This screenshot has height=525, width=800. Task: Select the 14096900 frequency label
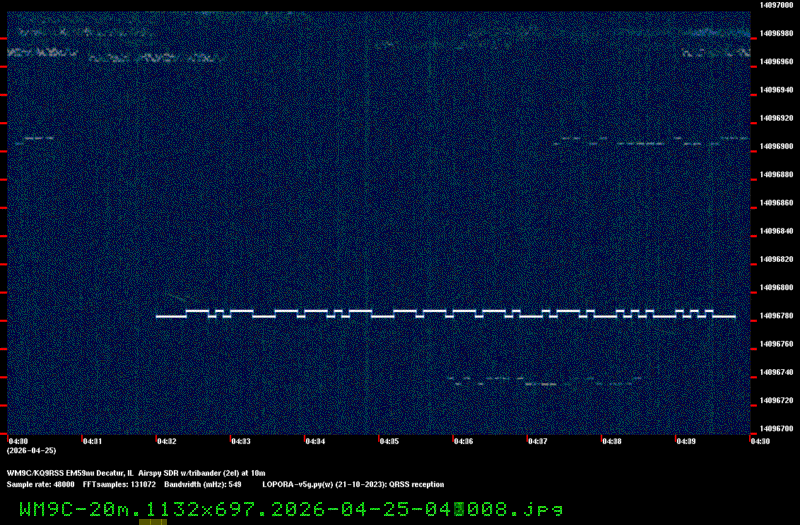point(777,146)
